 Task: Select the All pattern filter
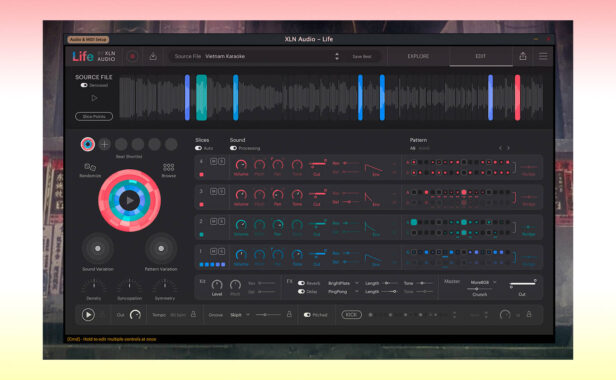(412, 148)
